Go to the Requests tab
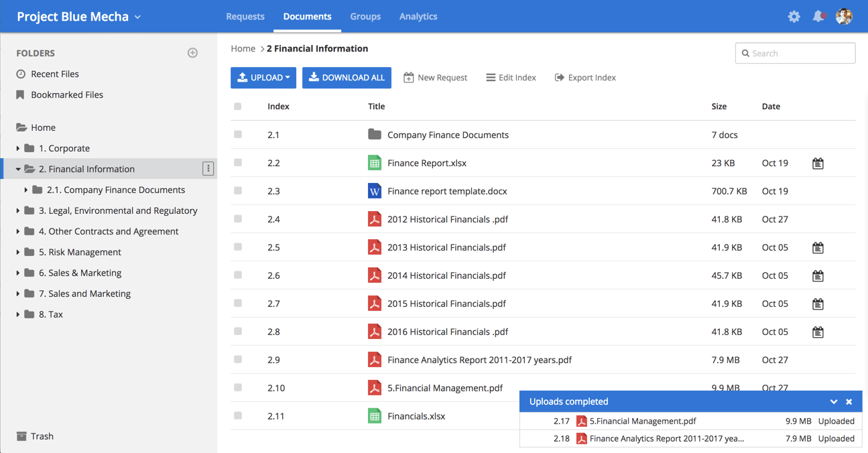The width and height of the screenshot is (868, 453). coord(245,17)
